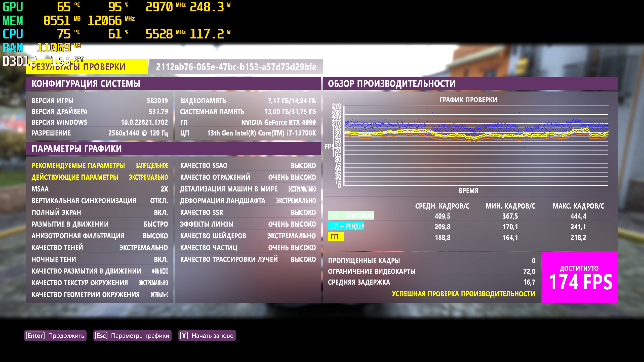Click Качество трассировки лучей Высоко row
The height and width of the screenshot is (362, 644).
click(248, 259)
